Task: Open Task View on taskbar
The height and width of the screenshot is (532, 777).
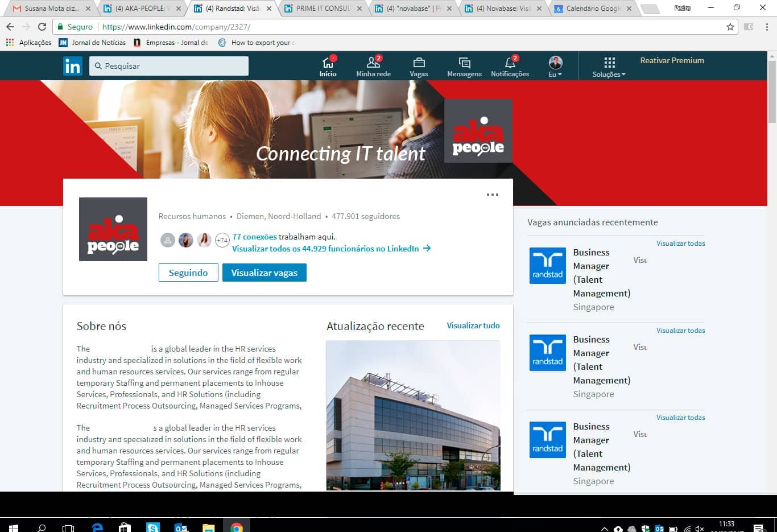Action: point(68,527)
